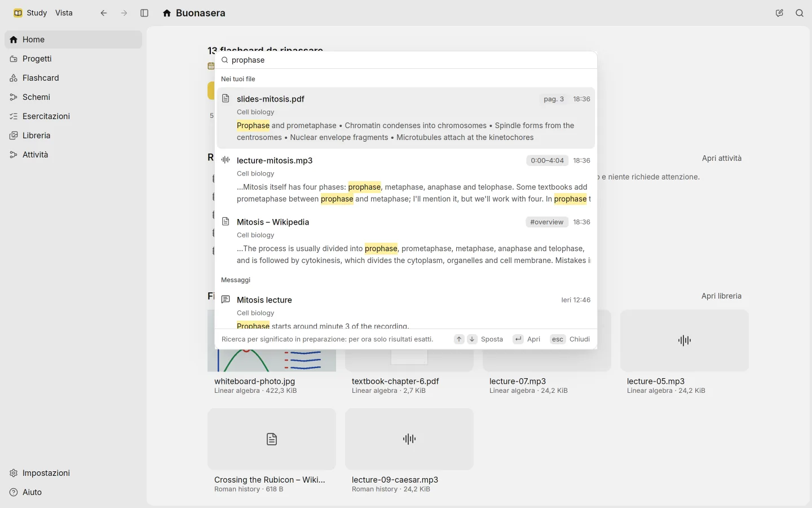Click the audio waveform icon of lecture-mitosis.mp3
Viewport: 812px width, 508px height.
point(226,160)
